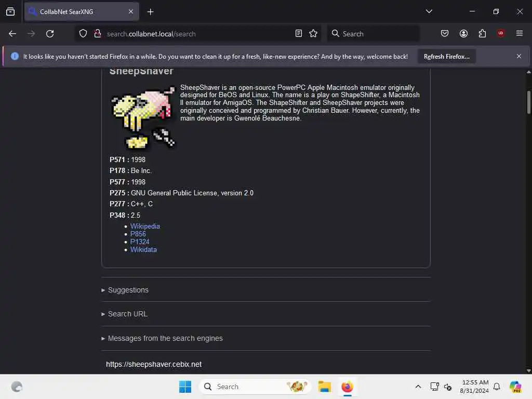Image resolution: width=532 pixels, height=399 pixels.
Task: Dismiss the Firefox refresh notification bar
Action: pyautogui.click(x=519, y=56)
